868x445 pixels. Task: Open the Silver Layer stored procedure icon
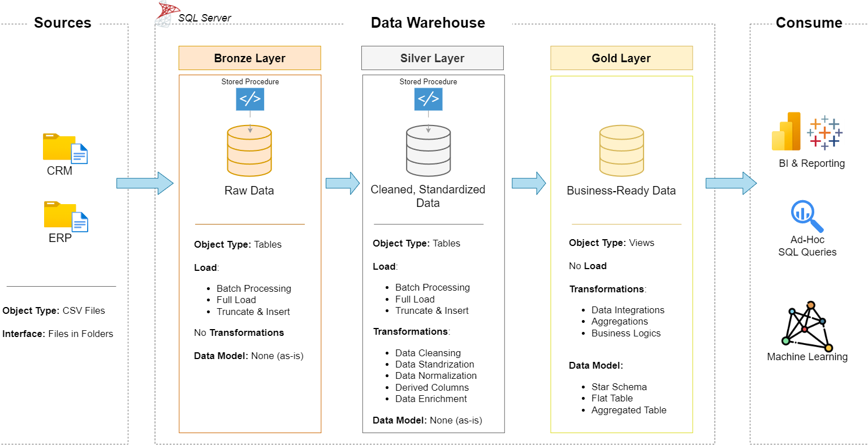click(428, 99)
